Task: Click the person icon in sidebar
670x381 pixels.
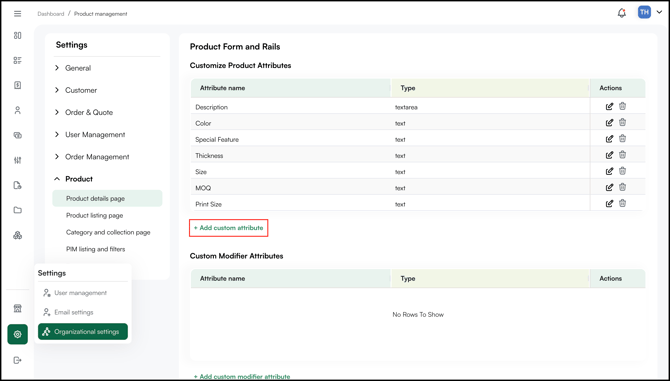Action: click(18, 110)
